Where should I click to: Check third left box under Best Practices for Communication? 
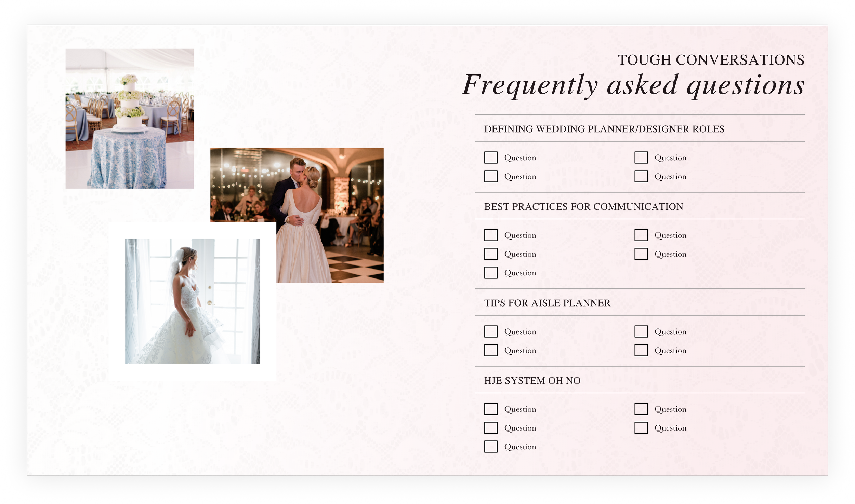click(491, 273)
